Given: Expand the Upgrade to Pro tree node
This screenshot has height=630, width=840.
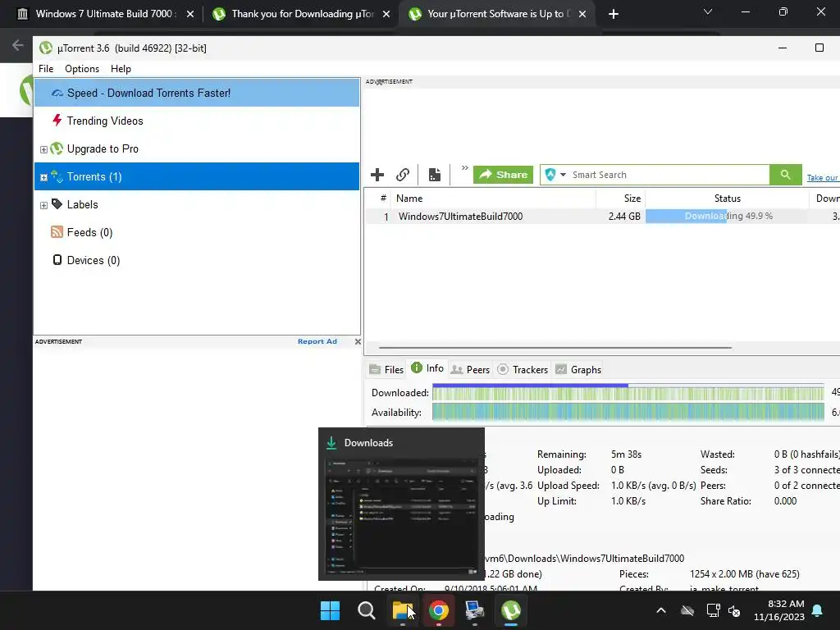Looking at the screenshot, I should [44, 149].
